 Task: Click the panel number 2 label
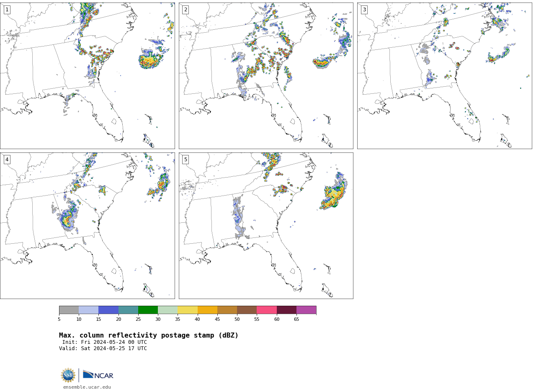[186, 10]
